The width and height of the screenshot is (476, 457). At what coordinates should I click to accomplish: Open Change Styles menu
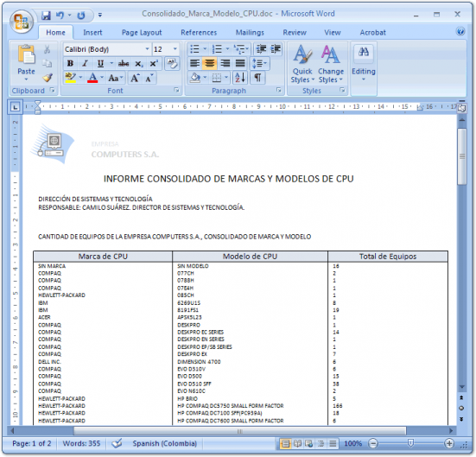pos(331,64)
